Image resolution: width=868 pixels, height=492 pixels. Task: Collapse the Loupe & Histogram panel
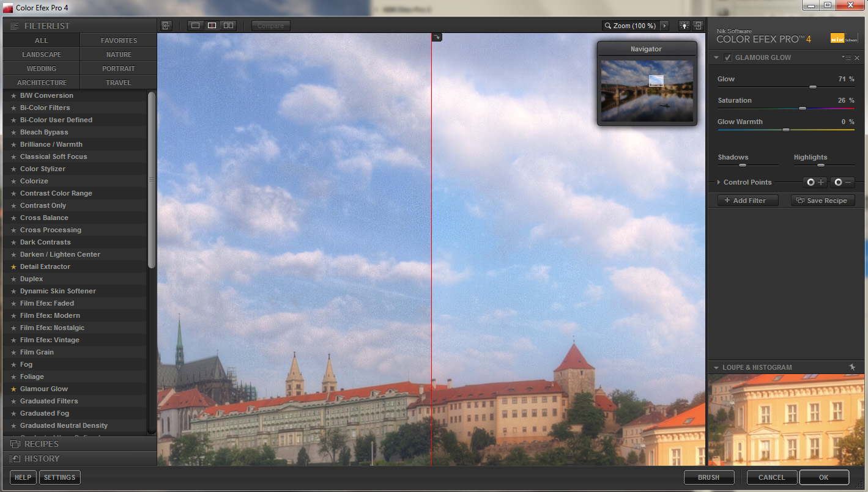click(716, 367)
